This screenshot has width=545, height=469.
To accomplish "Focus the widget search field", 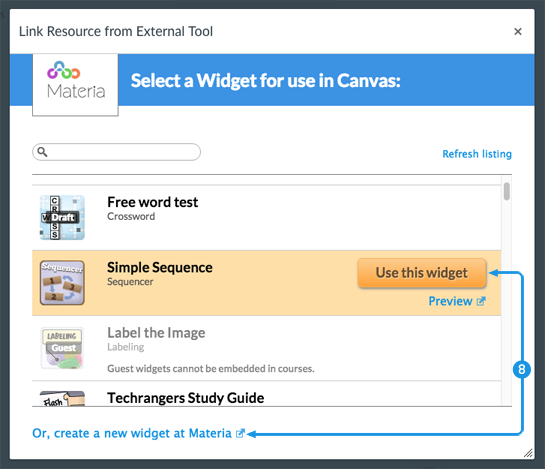I will pos(116,152).
